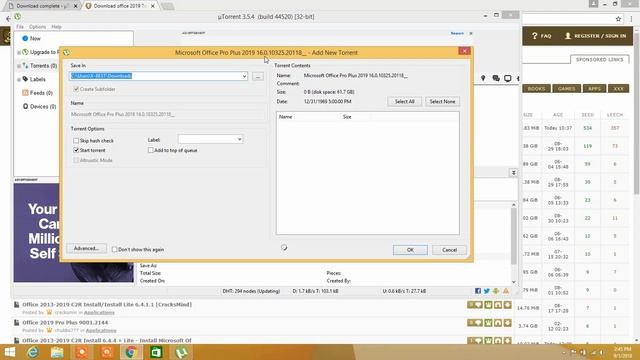640x360 pixels.
Task: Click the Feeds icon in uTorrent sidebar
Action: point(25,93)
